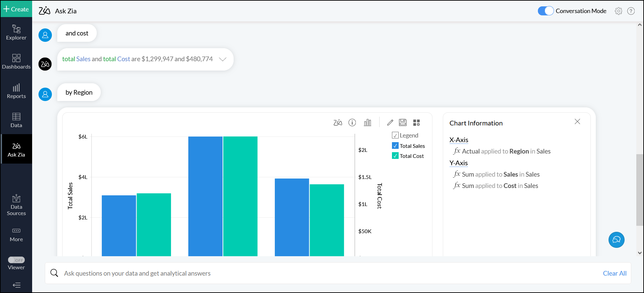Screen dimensions: 644x293
Task: Uncheck the Total Sales legend checkbox
Action: click(395, 146)
